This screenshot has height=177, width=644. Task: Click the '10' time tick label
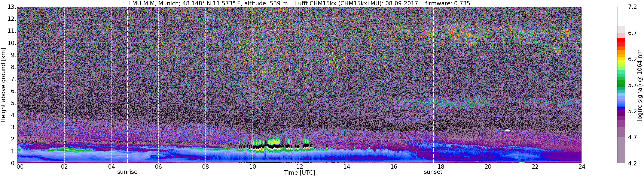click(x=253, y=167)
